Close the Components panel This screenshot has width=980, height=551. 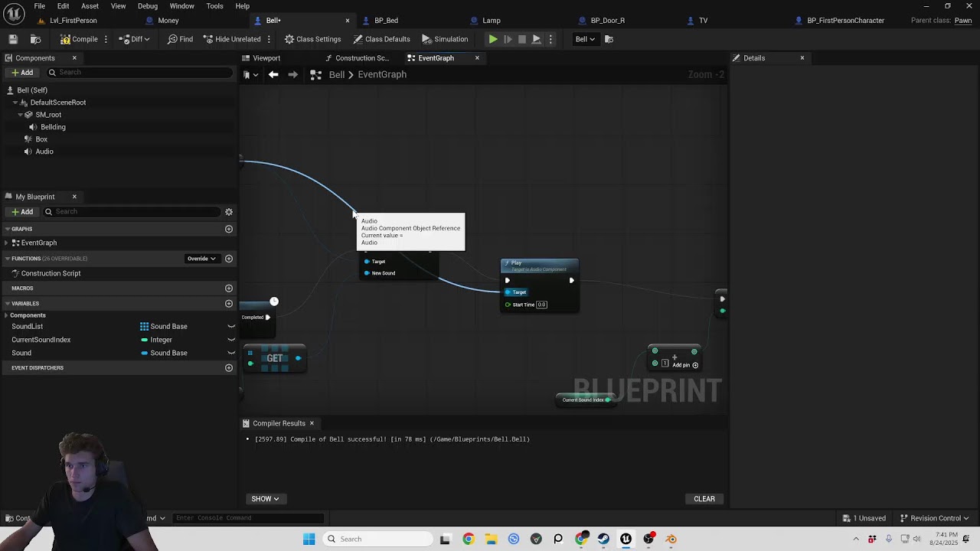click(74, 58)
